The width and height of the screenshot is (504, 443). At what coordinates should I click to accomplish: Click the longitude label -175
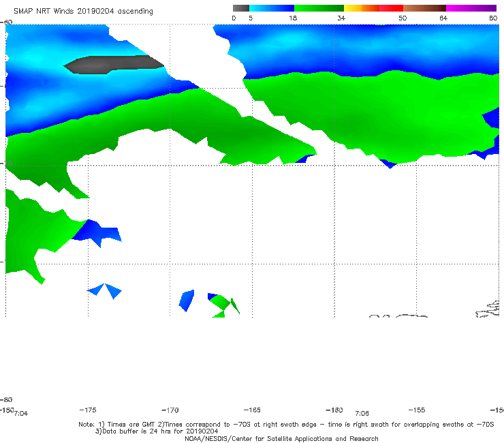[88, 410]
